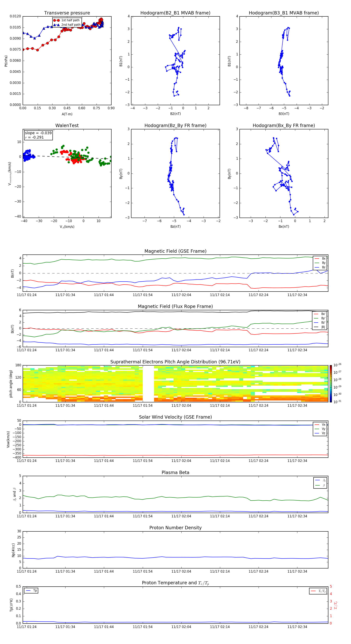Click the "Proton Number Density" title
Image resolution: width=351 pixels, height=644 pixels.
175,528
